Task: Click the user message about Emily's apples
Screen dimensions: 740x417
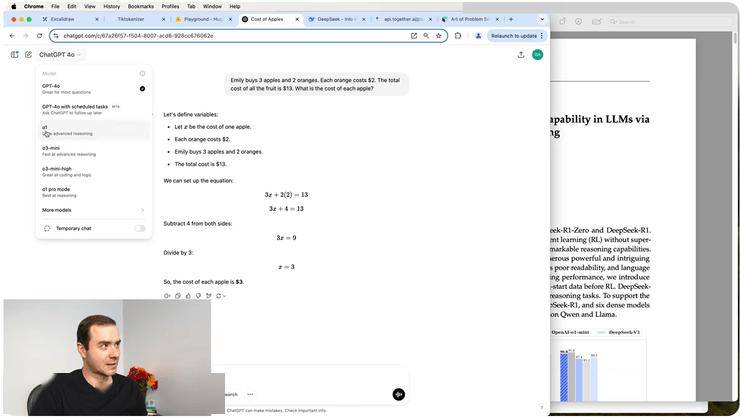Action: pyautogui.click(x=315, y=84)
